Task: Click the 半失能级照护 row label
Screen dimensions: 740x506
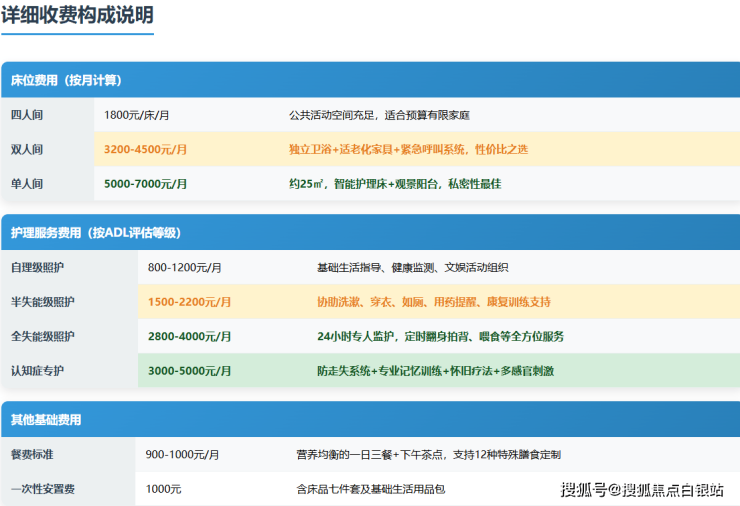Action: (43, 302)
